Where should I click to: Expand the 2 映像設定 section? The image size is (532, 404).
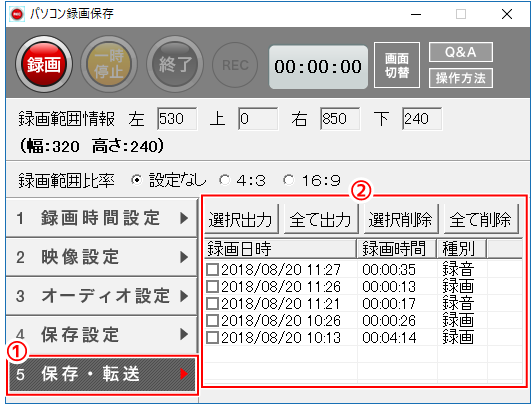pos(102,257)
